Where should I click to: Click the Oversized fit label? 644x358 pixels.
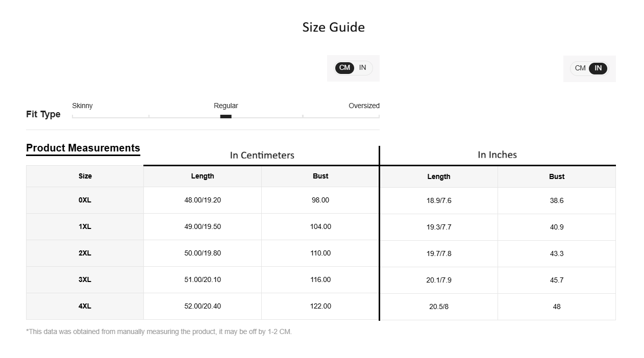(364, 106)
